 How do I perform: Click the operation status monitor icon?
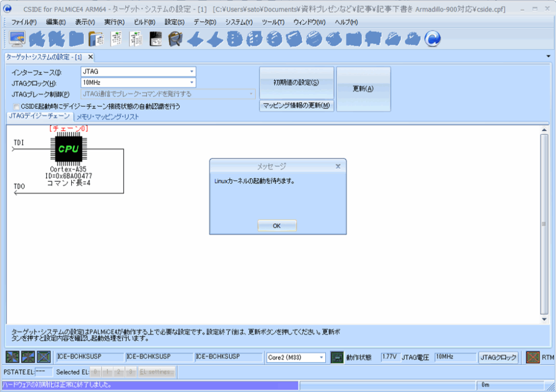click(336, 358)
